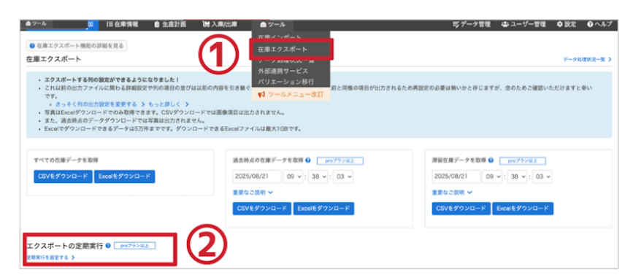Image resolution: width=644 pixels, height=275 pixels.
Task: Expand 重要なご説明 under 過去時点の在庫データ
Action: [x=253, y=192]
